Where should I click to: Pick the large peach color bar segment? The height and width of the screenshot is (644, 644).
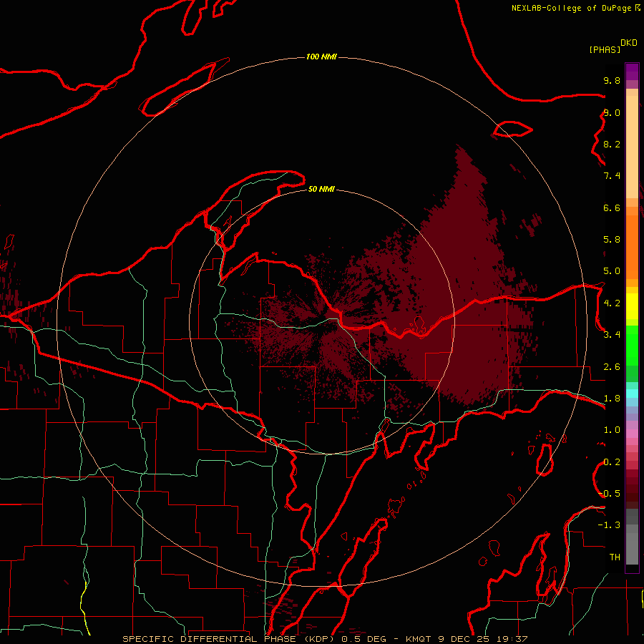point(632,147)
